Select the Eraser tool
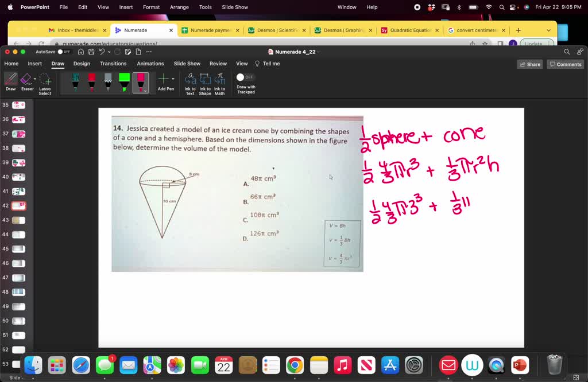 (x=27, y=83)
